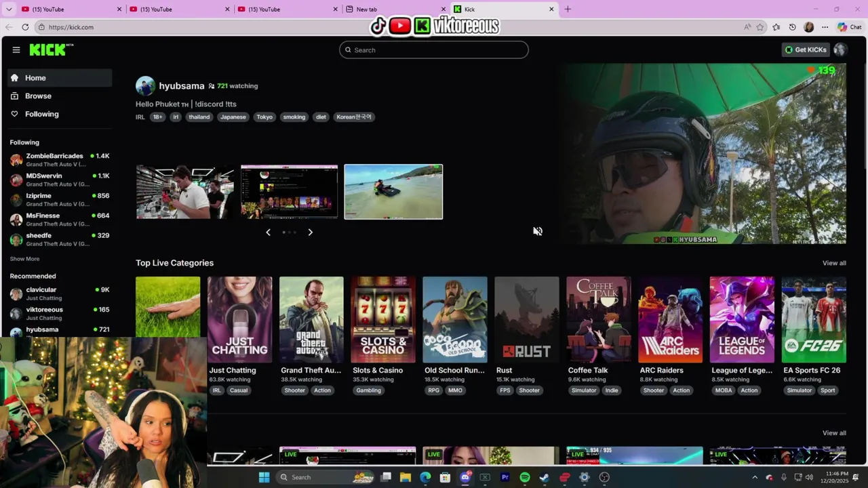Open Copilot Chat button
Image resolution: width=868 pixels, height=488 pixels.
[850, 27]
